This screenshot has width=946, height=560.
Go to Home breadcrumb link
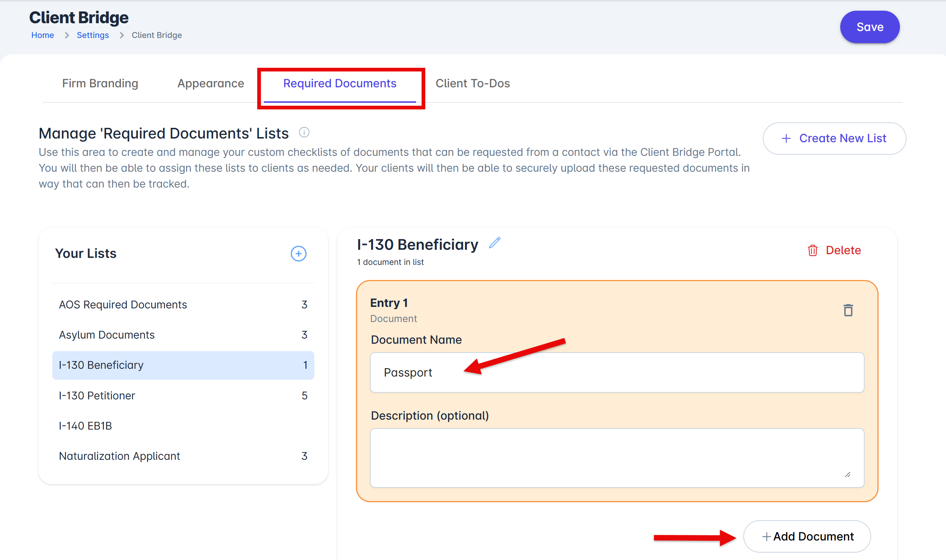click(x=43, y=35)
